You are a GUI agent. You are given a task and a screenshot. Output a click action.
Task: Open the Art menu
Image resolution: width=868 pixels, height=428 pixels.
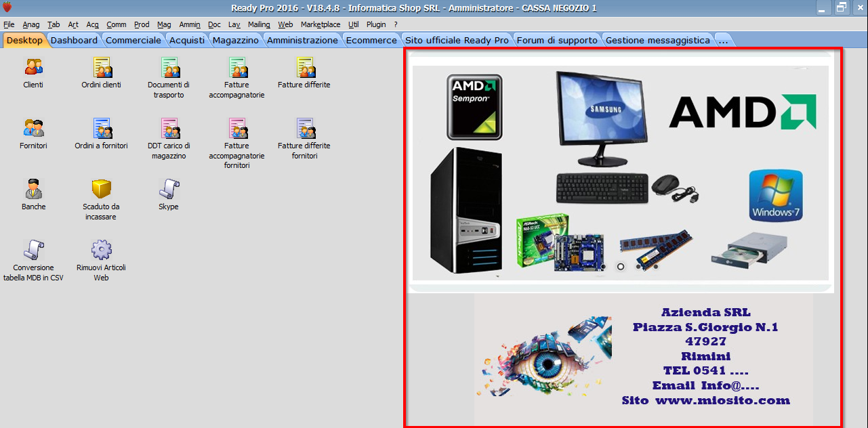73,24
